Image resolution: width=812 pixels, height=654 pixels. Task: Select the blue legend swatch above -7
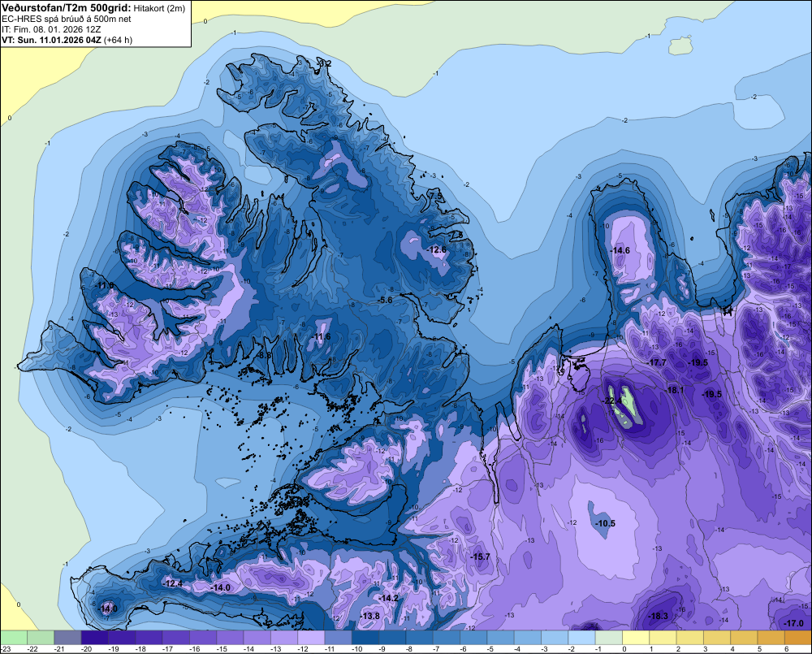click(447, 638)
